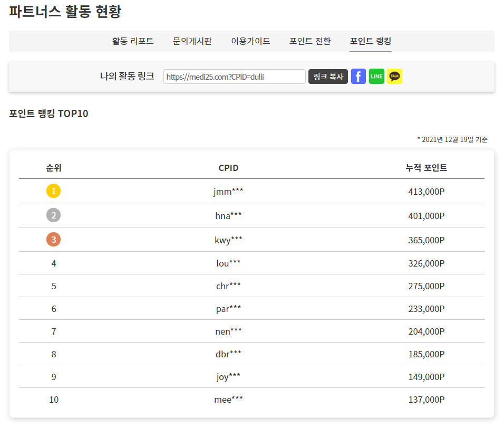Click rank number 7 in the table
The height and width of the screenshot is (427, 504).
tap(54, 331)
